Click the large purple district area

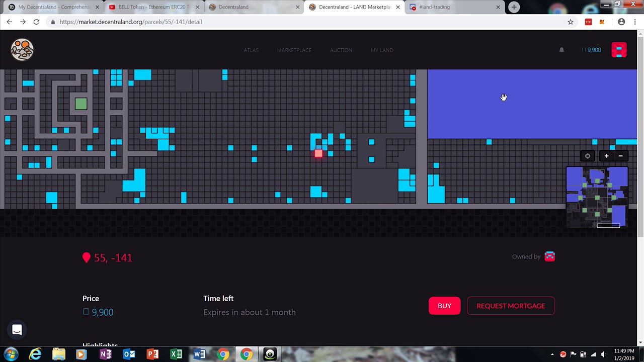coord(532,104)
